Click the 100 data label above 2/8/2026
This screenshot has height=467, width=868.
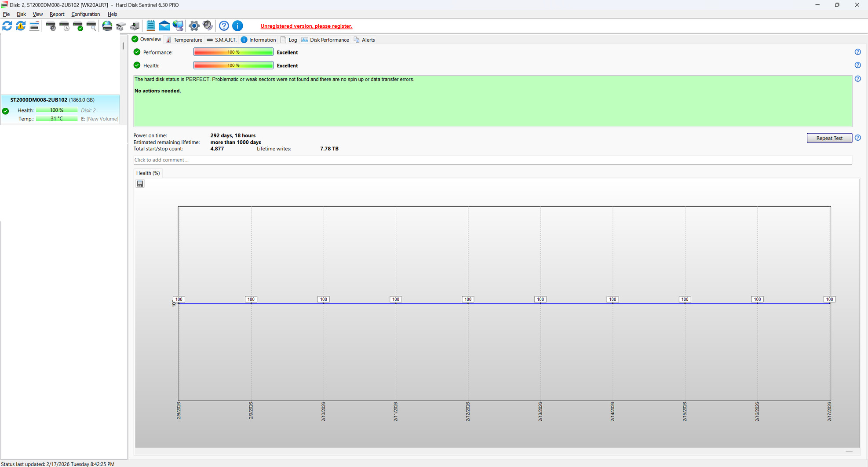[179, 299]
